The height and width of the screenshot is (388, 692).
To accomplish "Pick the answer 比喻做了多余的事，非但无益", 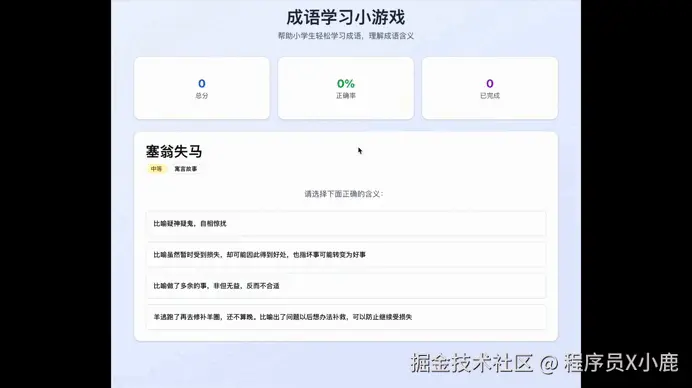I will coord(346,286).
